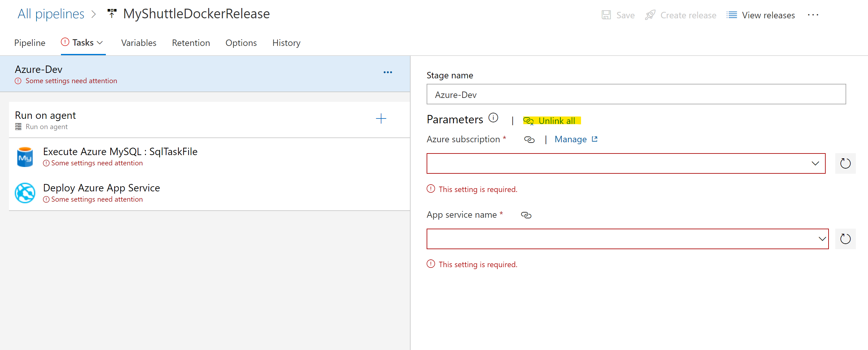Click the link icon beside App service name
Image resolution: width=868 pixels, height=350 pixels.
[x=526, y=215]
